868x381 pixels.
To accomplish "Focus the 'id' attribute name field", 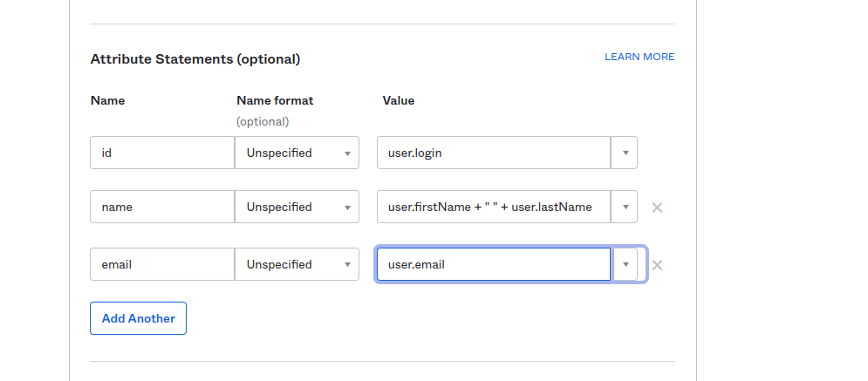I will (161, 153).
